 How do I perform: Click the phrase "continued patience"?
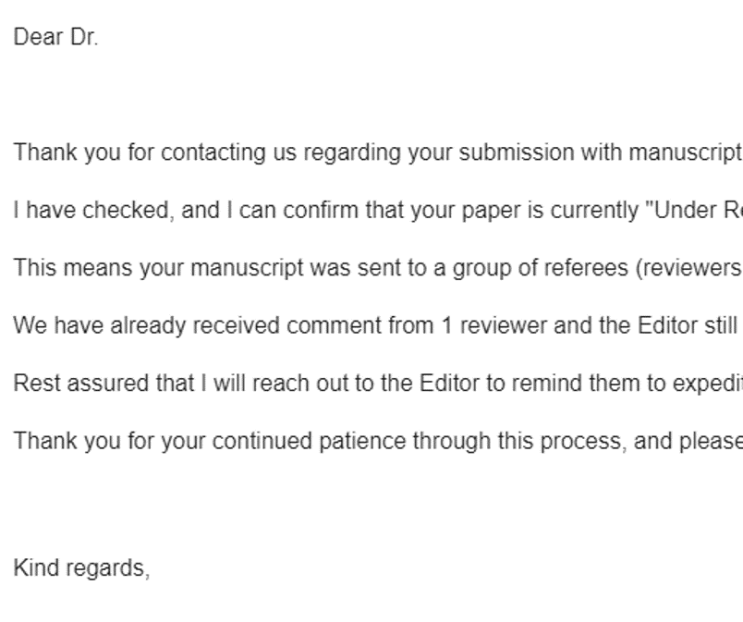[x=309, y=441]
